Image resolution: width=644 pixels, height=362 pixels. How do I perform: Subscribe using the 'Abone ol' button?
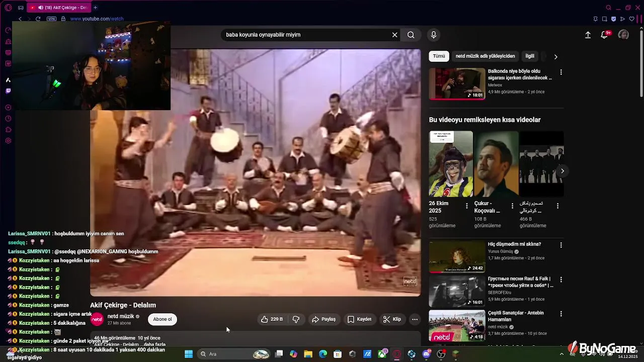[x=162, y=319]
